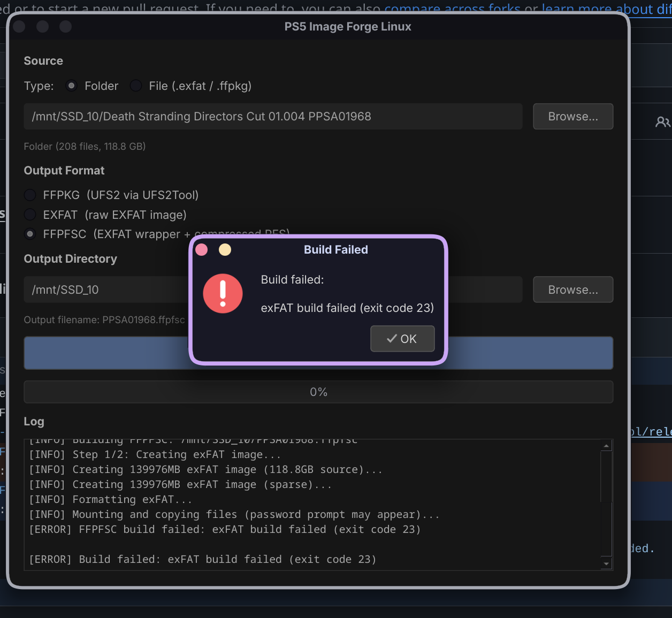Viewport: 672px width, 618px height.
Task: Click 'compare across forks' link in browser
Action: (453, 9)
